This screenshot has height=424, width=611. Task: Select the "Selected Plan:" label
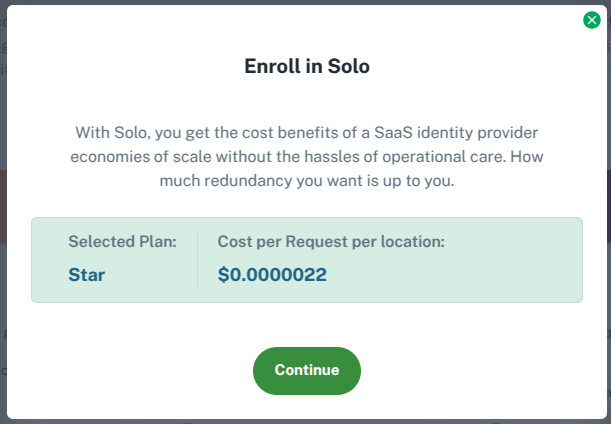pos(122,242)
